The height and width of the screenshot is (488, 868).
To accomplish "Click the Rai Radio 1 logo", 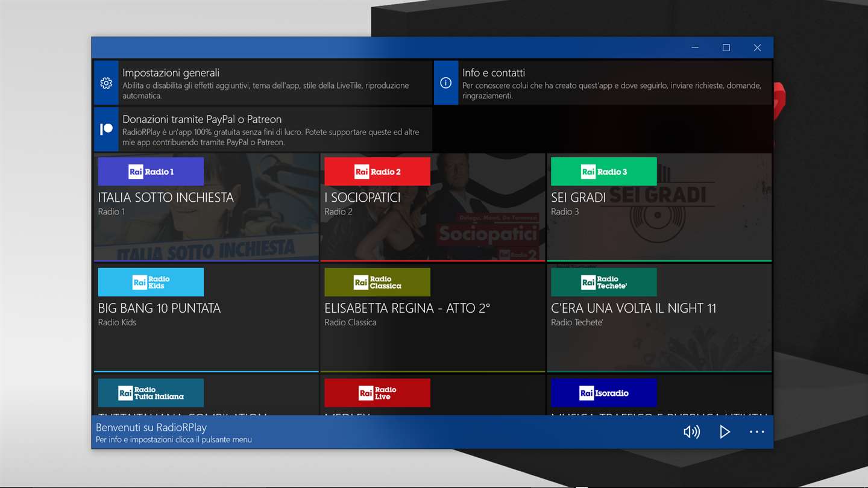I will (x=151, y=172).
